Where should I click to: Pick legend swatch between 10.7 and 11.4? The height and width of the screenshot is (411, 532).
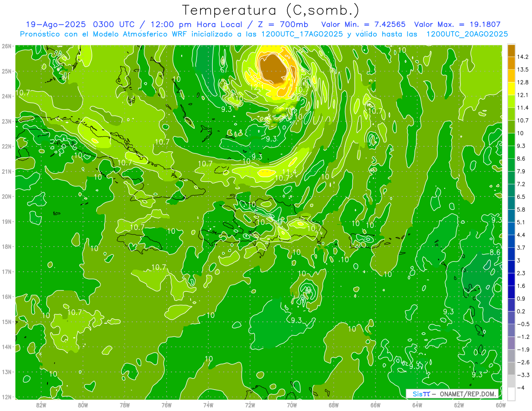[x=511, y=114]
